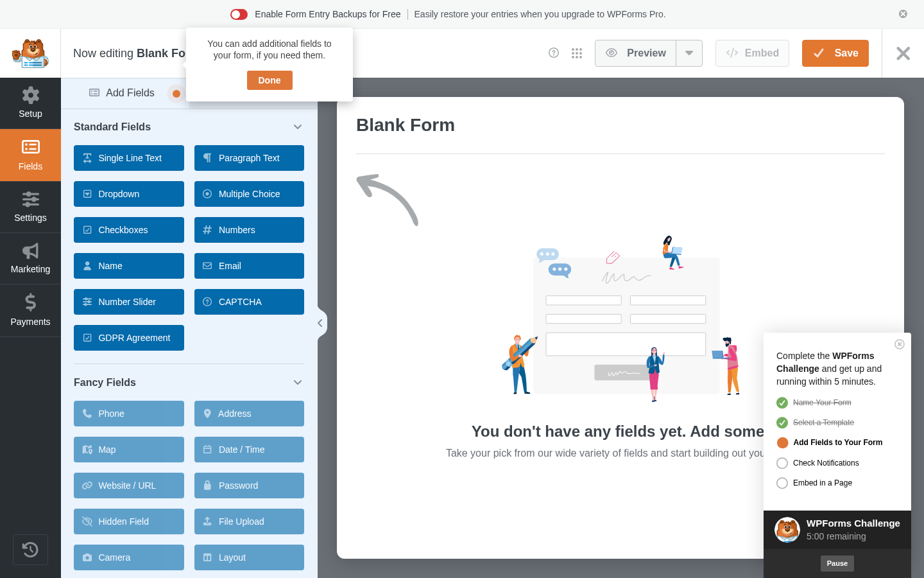Screen dimensions: 924x578
Task: Select Check Notifications challenge step
Action: pyautogui.click(x=826, y=463)
